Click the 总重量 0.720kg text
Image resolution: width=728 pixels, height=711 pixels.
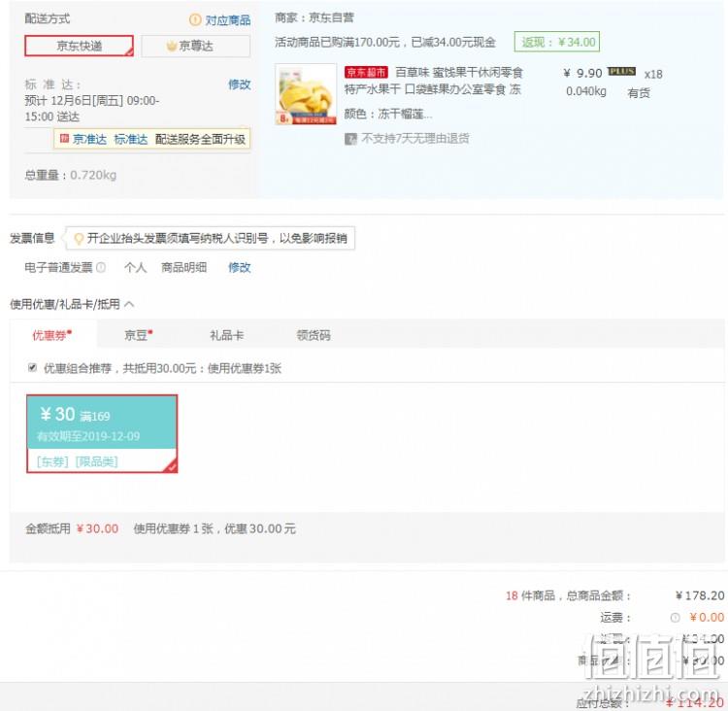click(x=71, y=175)
